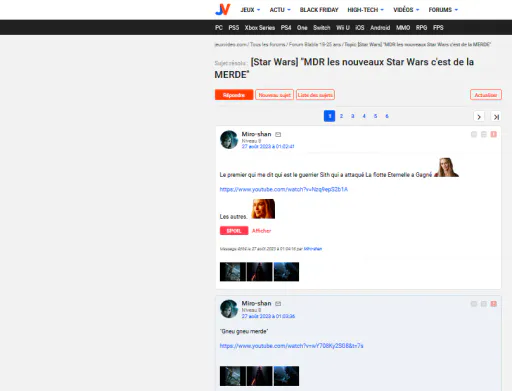The height and width of the screenshot is (391, 512).
Task: Open Miro-shan avatar in first post
Action: point(229,139)
